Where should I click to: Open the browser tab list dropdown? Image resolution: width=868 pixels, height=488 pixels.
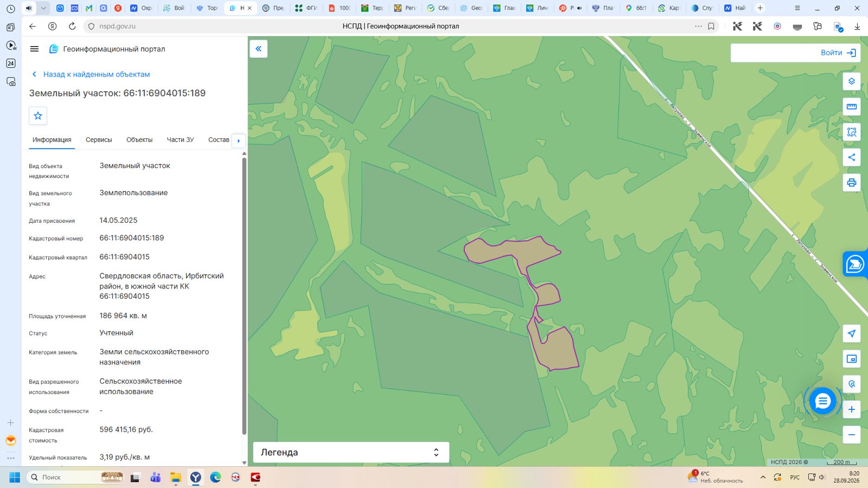pyautogui.click(x=43, y=8)
